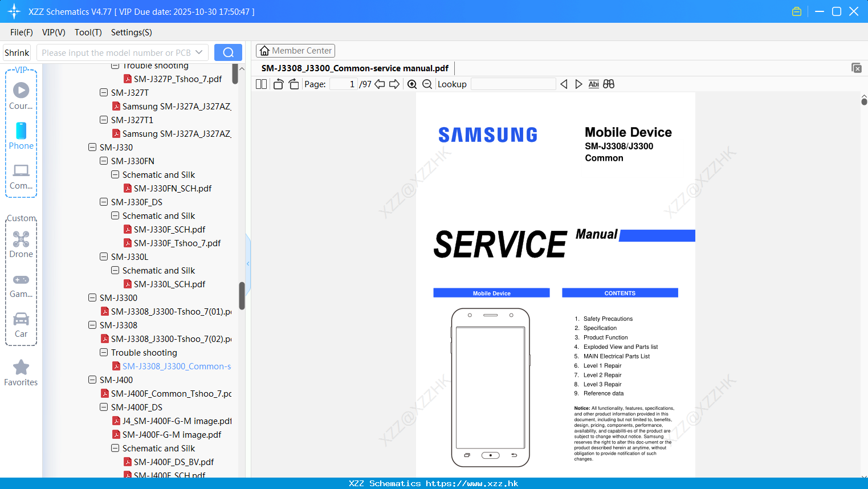Click the Lookup text field
868x489 pixels.
coord(513,84)
